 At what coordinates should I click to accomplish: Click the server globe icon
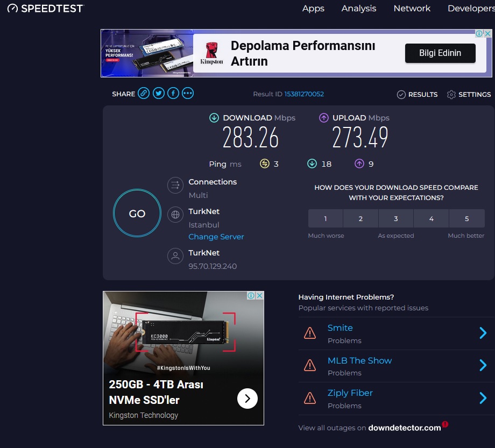click(x=175, y=215)
